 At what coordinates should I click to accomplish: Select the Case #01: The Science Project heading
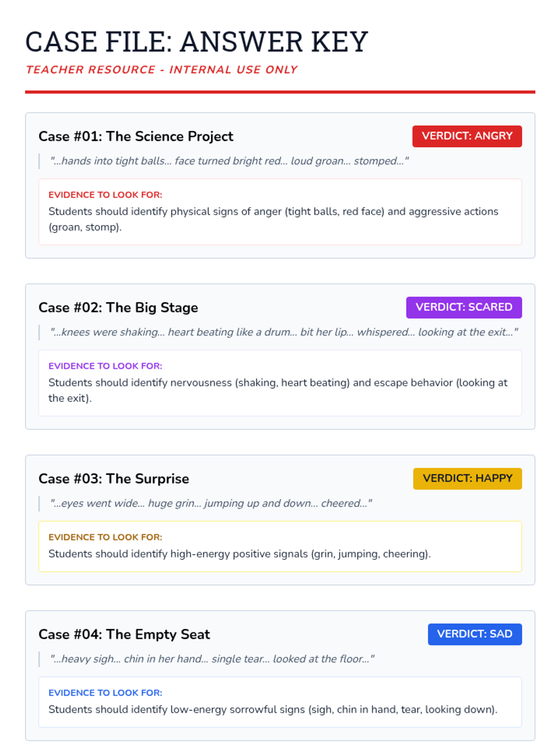136,136
